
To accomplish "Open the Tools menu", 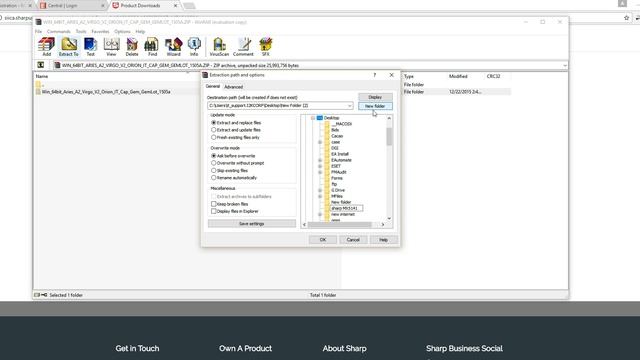I will click(81, 31).
